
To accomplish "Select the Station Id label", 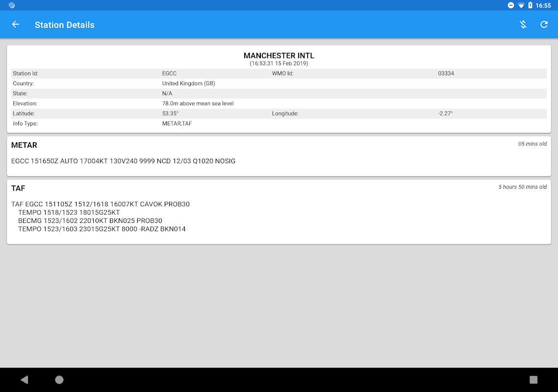I will 25,73.
